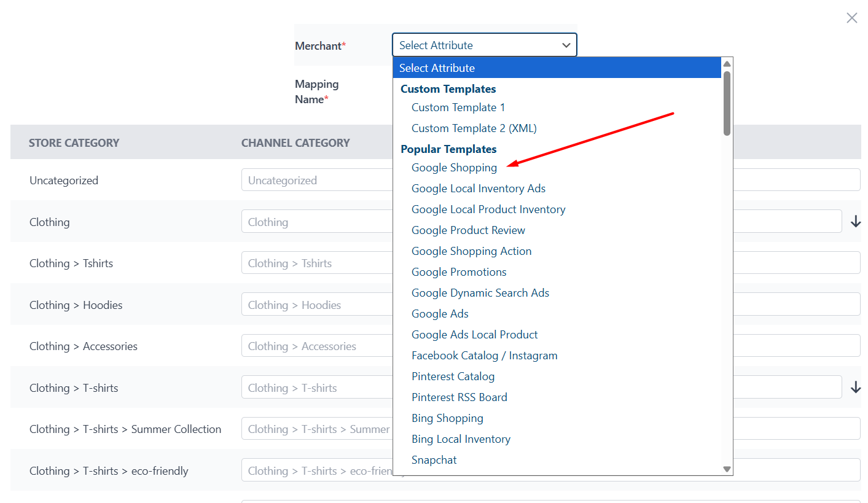This screenshot has width=868, height=503.
Task: Pick Bing Local Inventory option
Action: click(461, 439)
